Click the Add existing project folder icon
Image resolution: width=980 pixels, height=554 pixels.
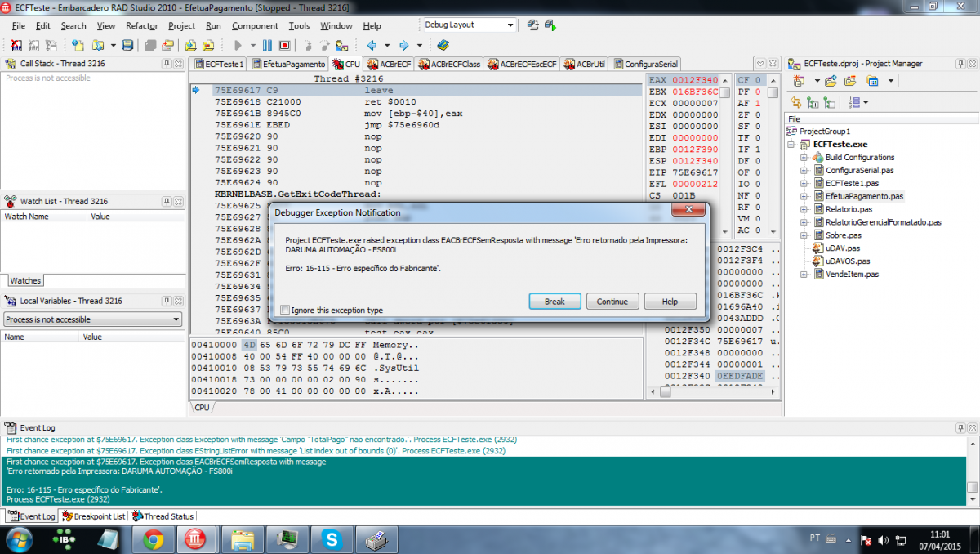[831, 81]
